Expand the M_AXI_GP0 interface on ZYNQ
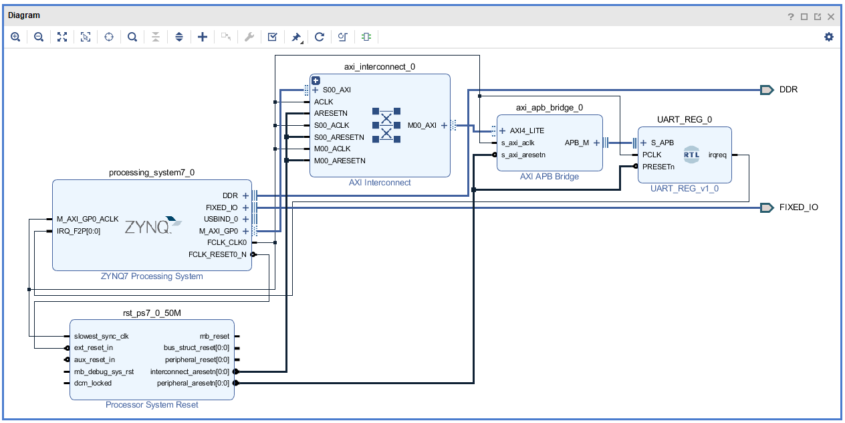 click(x=245, y=231)
